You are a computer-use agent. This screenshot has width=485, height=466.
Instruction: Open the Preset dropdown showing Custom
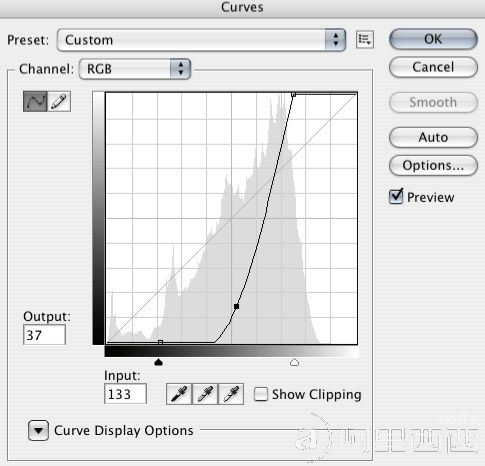pyautogui.click(x=201, y=40)
